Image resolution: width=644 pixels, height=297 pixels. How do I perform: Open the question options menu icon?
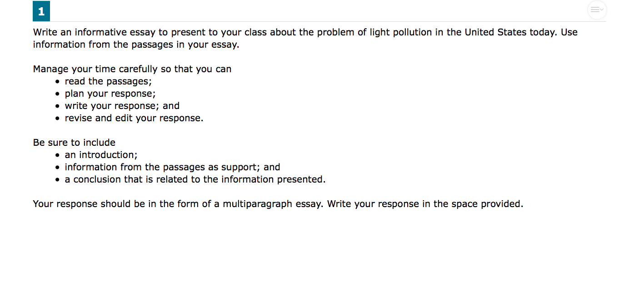597,10
